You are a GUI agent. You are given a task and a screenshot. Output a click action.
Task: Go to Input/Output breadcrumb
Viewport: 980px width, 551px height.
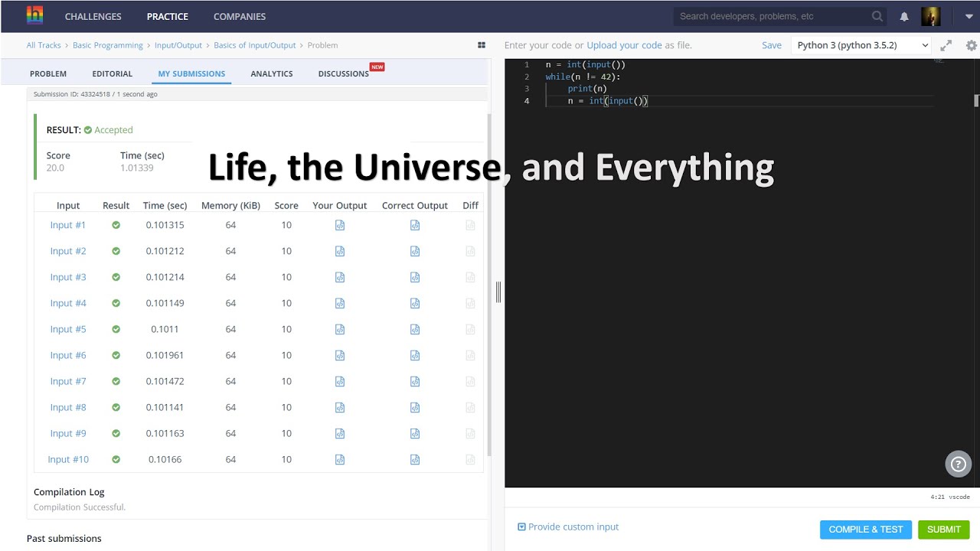178,45
